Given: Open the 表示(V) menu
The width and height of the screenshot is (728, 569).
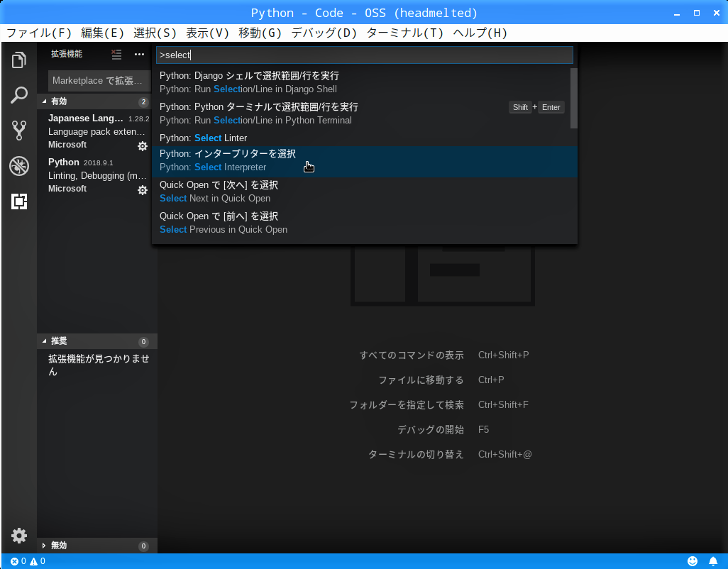Looking at the screenshot, I should pyautogui.click(x=207, y=33).
